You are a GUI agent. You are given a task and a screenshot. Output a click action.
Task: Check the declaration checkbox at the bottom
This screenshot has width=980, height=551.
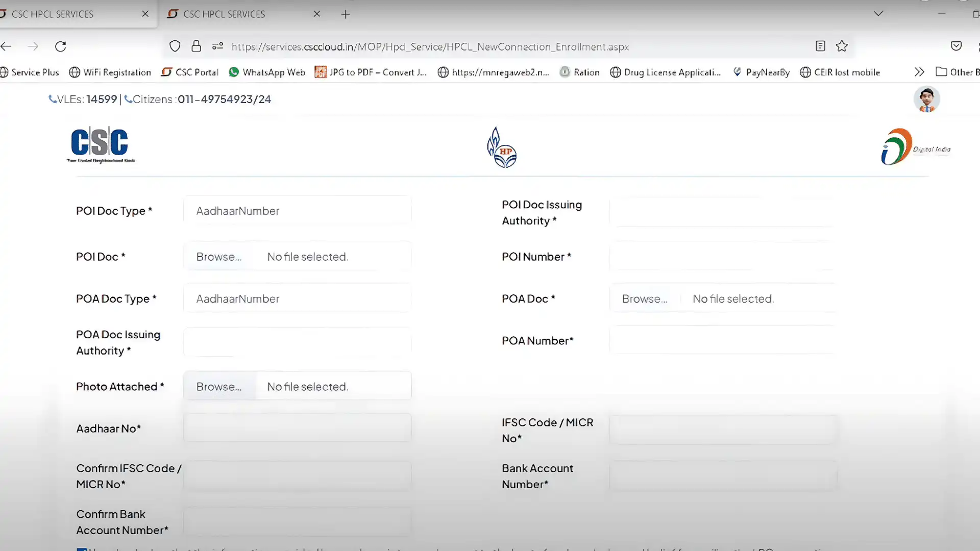coord(82,549)
